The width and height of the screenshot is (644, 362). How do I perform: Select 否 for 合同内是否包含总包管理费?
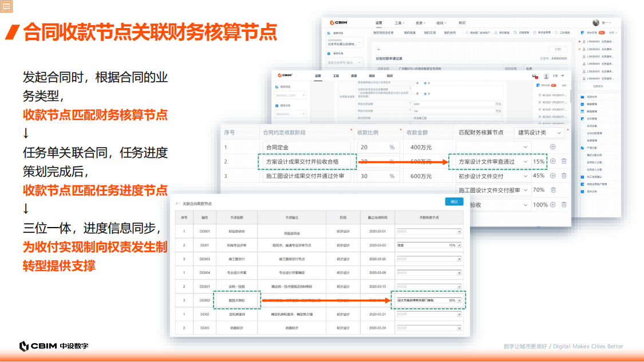tap(425, 94)
